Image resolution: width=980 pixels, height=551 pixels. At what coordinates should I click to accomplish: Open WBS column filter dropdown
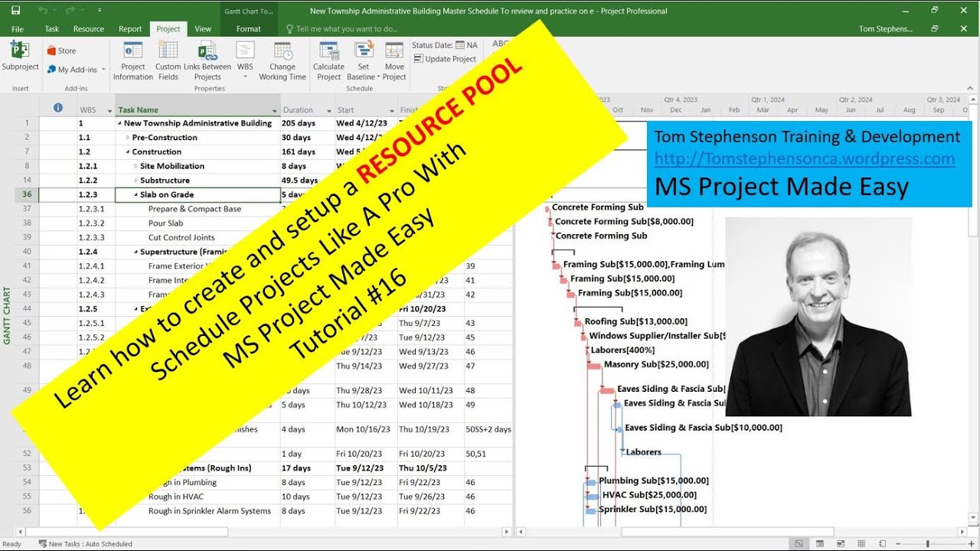[x=109, y=110]
